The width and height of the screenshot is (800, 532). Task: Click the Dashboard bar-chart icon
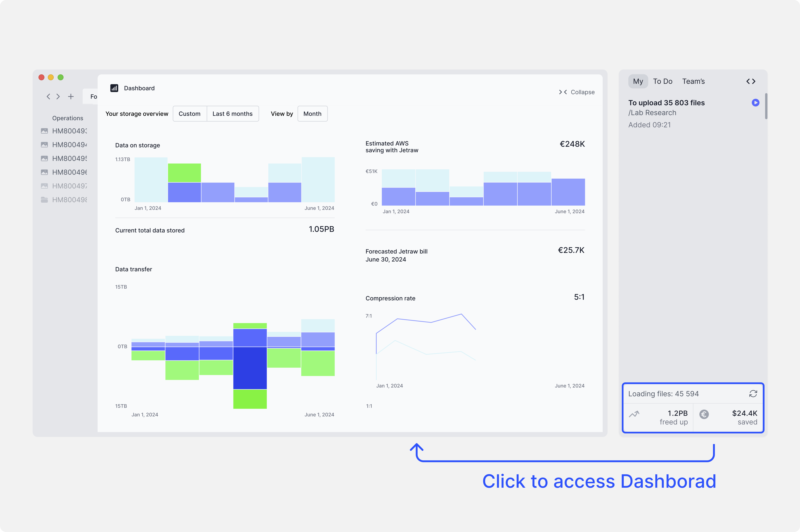[114, 88]
